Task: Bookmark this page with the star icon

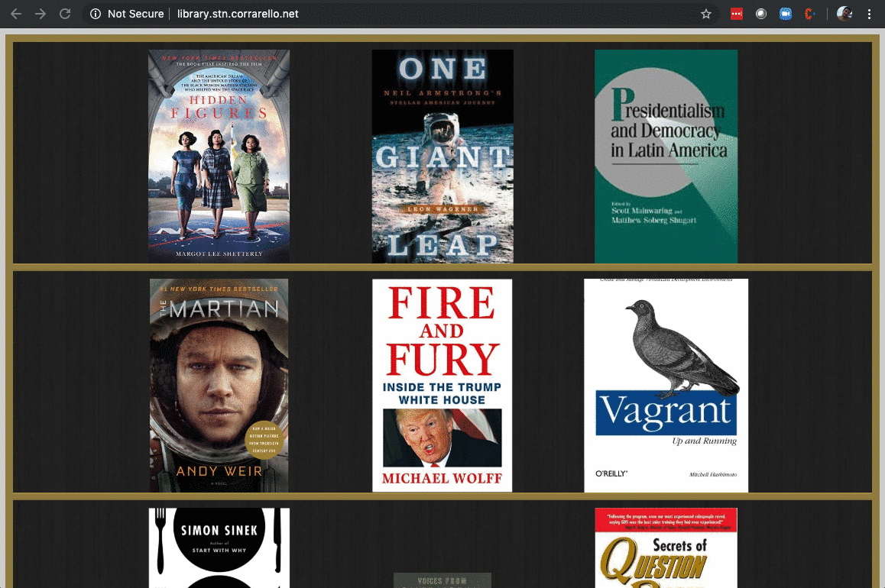Action: coord(705,14)
